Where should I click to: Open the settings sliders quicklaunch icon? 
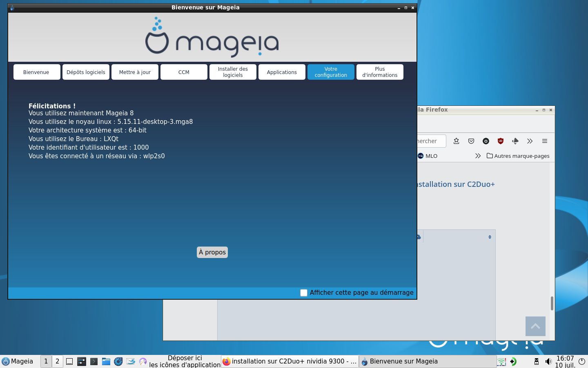(82, 361)
